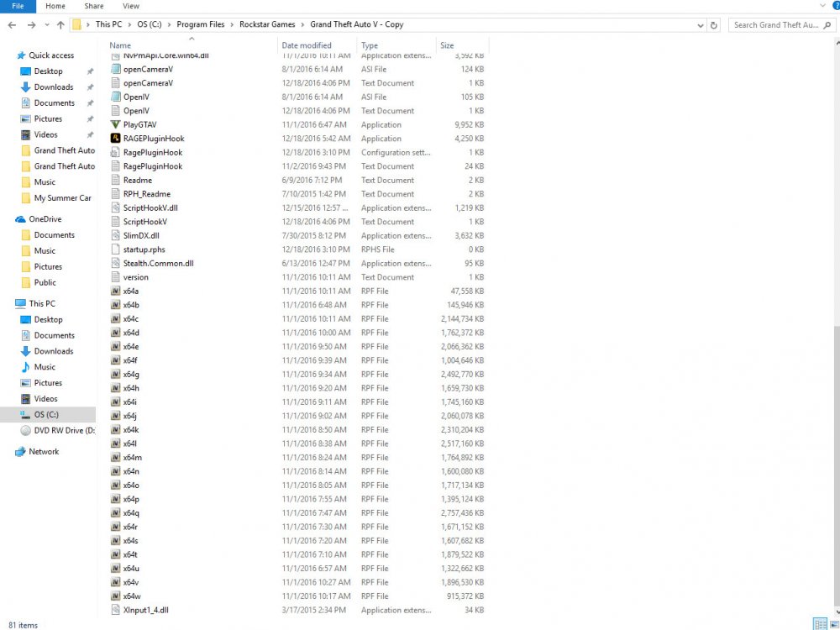Open Quick access in the sidebar
Image resolution: width=840 pixels, height=630 pixels.
pyautogui.click(x=51, y=55)
